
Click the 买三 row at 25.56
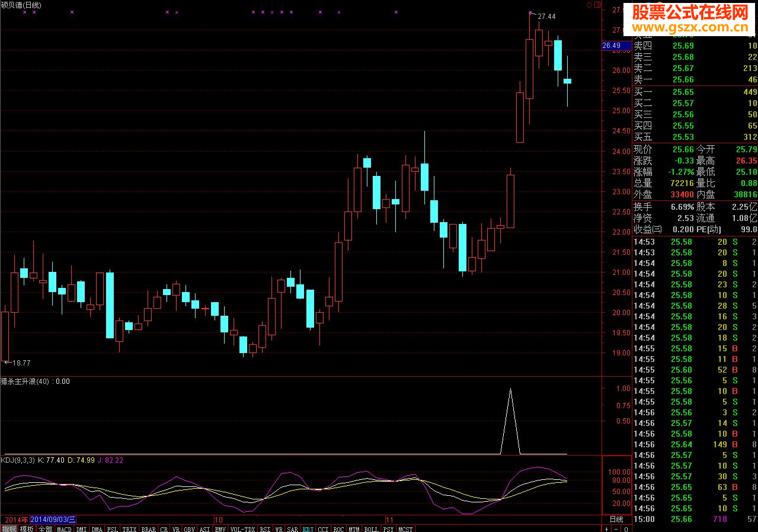[695, 114]
